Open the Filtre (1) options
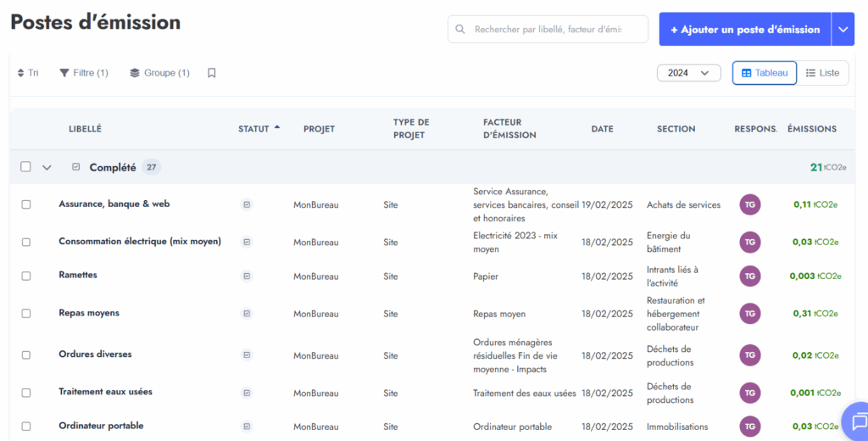This screenshot has width=868, height=441. pyautogui.click(x=83, y=73)
